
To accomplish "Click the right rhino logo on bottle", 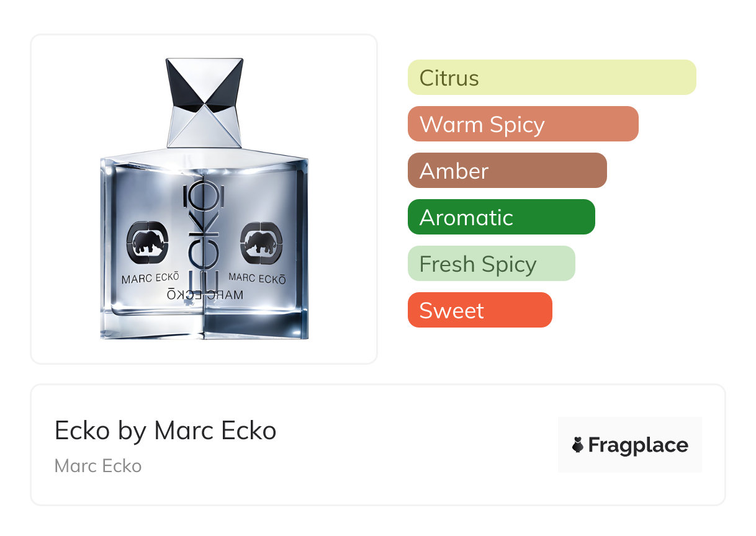I will [x=261, y=243].
